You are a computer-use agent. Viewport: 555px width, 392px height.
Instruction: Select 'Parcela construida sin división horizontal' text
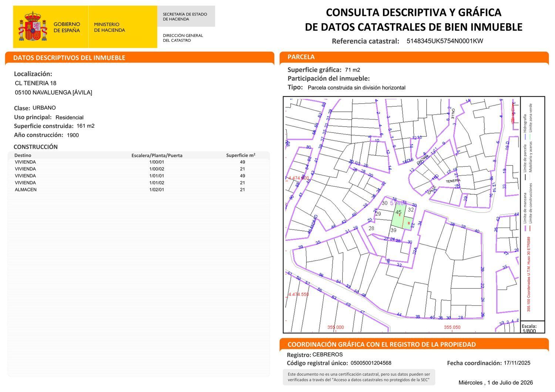(x=357, y=88)
